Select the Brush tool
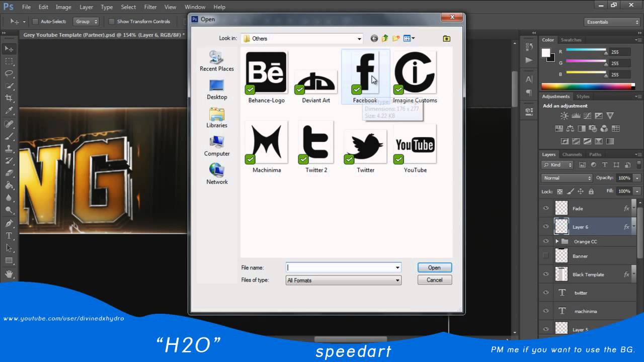Image resolution: width=644 pixels, height=362 pixels. coord(9,136)
